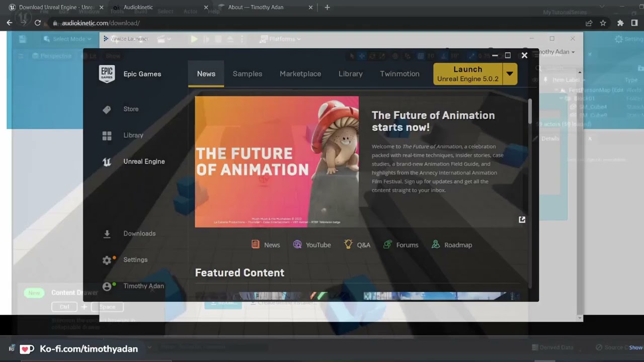Open the browser side panel icon
The height and width of the screenshot is (362, 644).
(x=634, y=23)
